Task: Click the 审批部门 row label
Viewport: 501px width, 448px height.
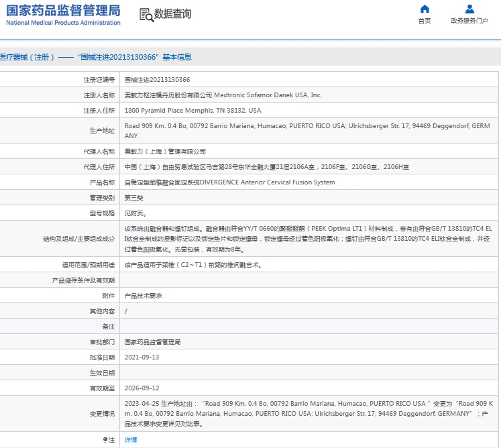Action: pos(102,342)
